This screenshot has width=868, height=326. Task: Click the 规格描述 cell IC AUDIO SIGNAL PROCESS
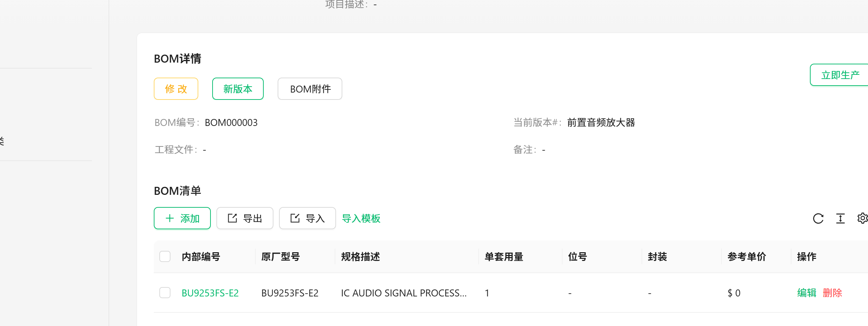[404, 293]
